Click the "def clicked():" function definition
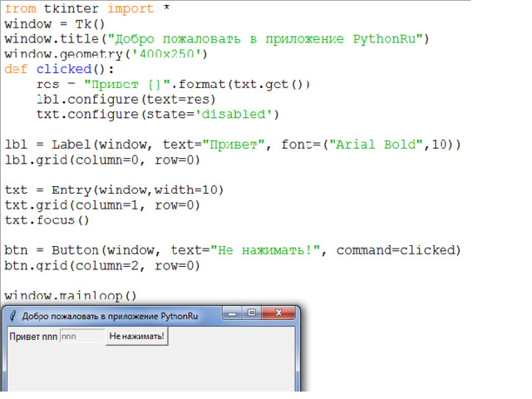Viewport: 532px width, 399px height. click(60, 69)
